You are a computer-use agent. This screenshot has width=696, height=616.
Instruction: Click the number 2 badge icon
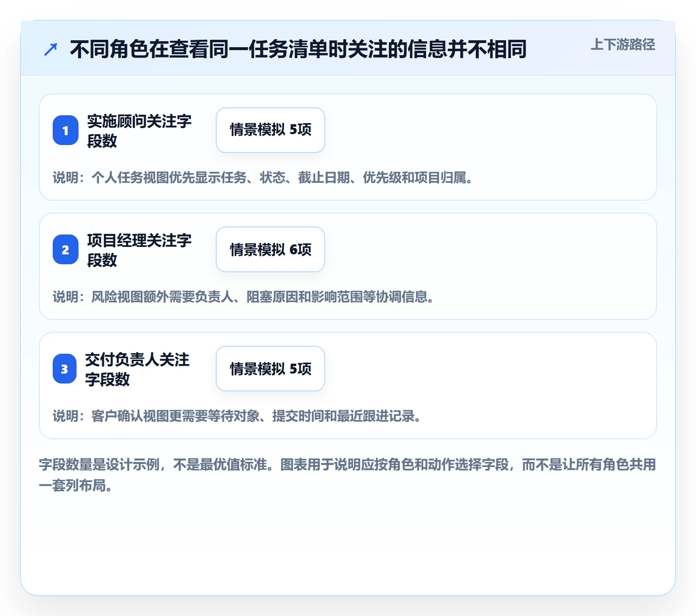(66, 249)
